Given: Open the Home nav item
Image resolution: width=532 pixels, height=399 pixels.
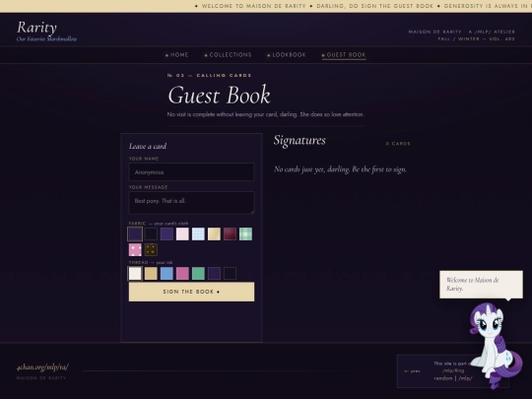Looking at the screenshot, I should 176,54.
